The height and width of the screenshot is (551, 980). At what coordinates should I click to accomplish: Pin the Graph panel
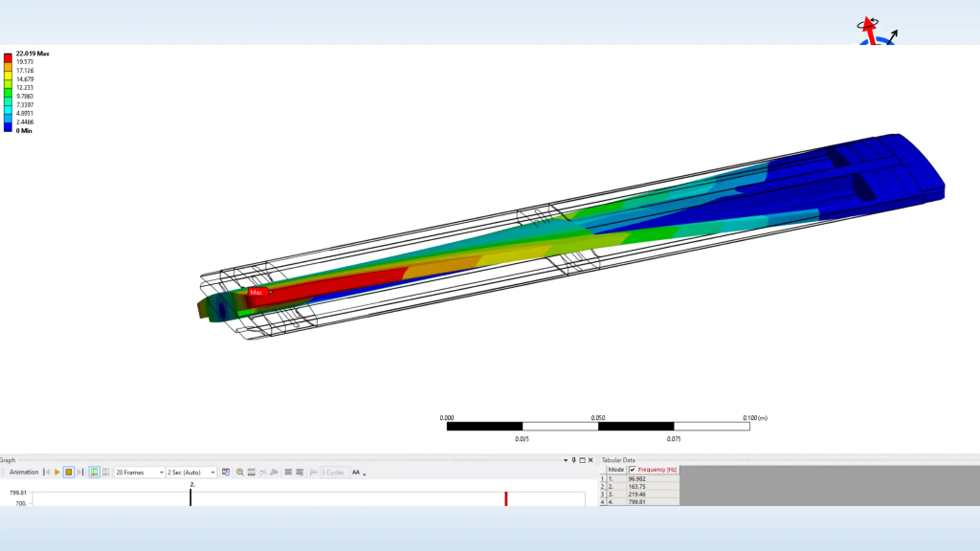coord(573,460)
